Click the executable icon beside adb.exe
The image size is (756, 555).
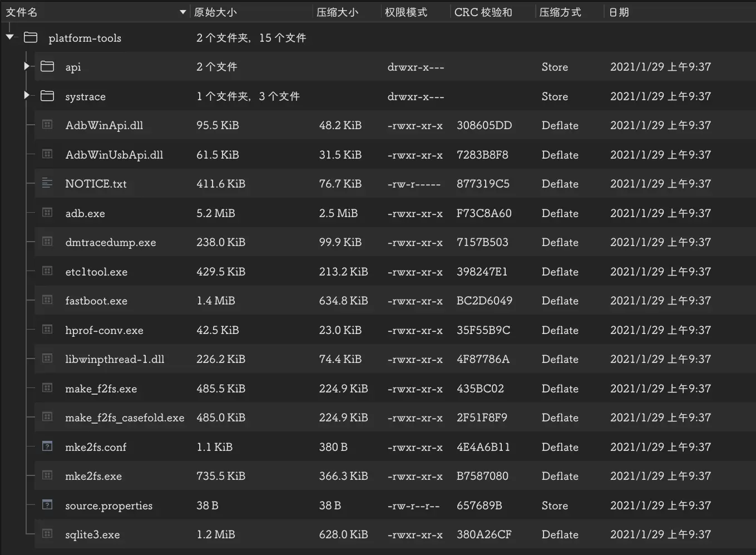click(x=47, y=212)
